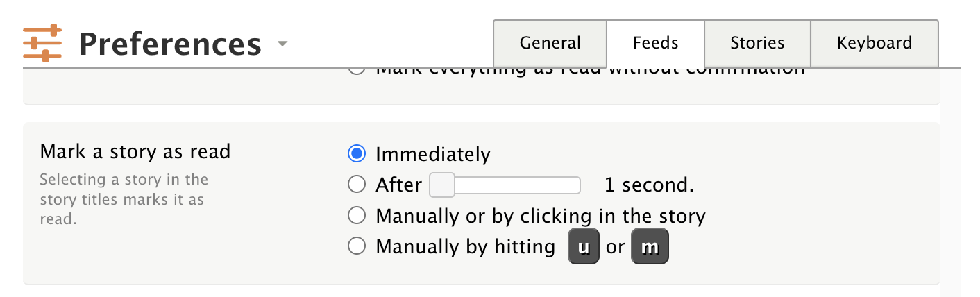Click the Preferences title text
The height and width of the screenshot is (297, 980).
click(x=170, y=44)
